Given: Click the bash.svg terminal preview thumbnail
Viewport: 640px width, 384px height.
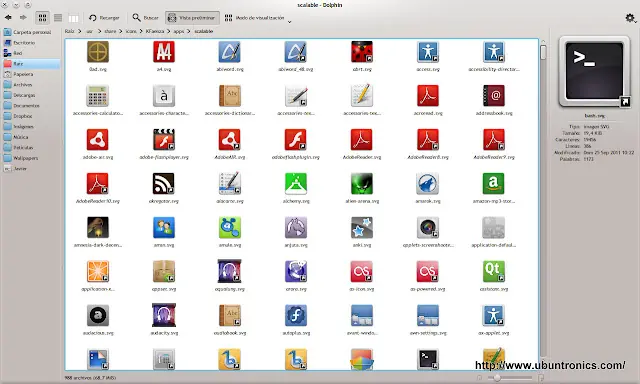Looking at the screenshot, I should (595, 72).
